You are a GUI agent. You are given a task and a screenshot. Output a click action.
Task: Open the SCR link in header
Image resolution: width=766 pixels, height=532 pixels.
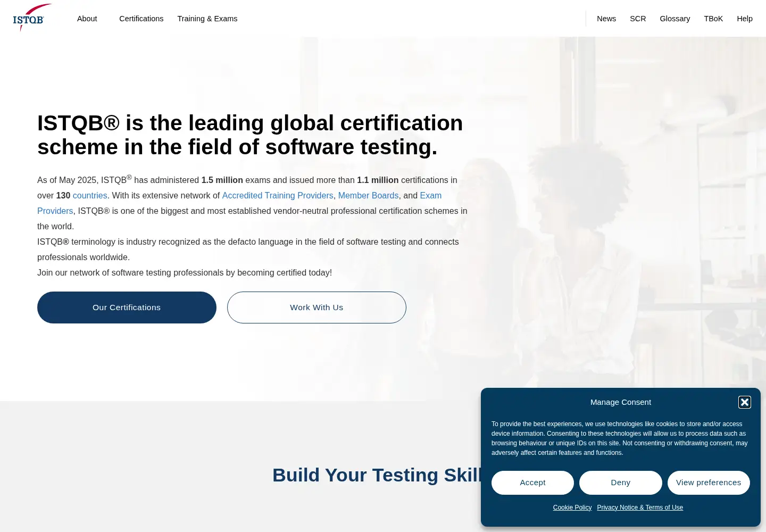[638, 19]
